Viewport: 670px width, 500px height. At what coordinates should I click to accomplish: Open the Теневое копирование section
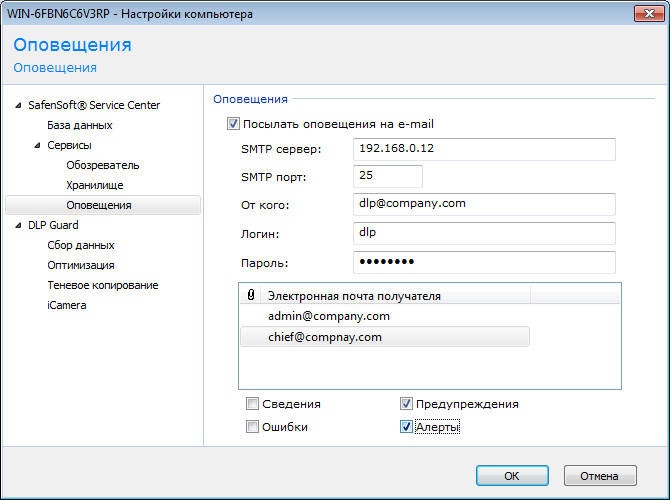[102, 285]
